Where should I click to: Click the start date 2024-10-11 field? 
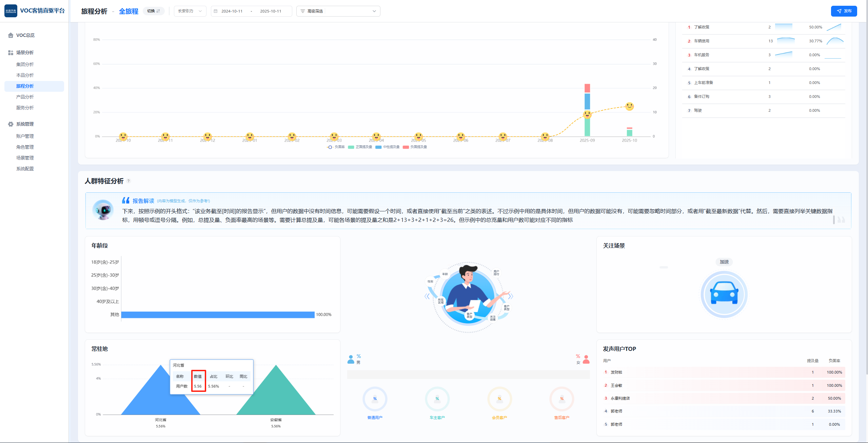tap(232, 11)
